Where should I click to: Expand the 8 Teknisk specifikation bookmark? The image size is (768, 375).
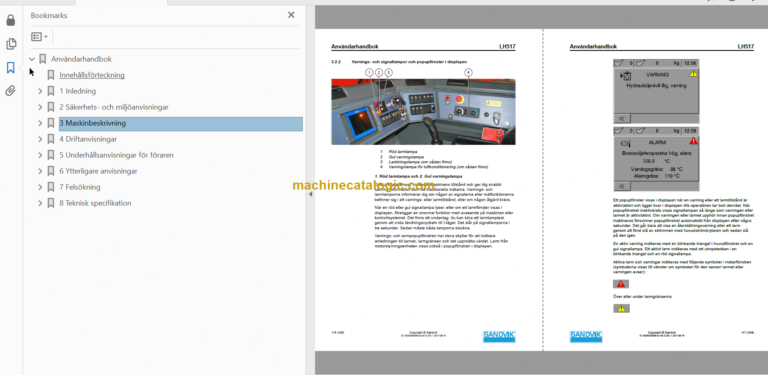coord(41,203)
